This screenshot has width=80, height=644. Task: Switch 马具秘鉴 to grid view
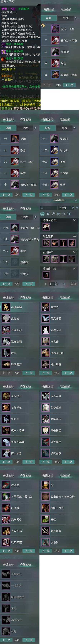(x=47, y=214)
